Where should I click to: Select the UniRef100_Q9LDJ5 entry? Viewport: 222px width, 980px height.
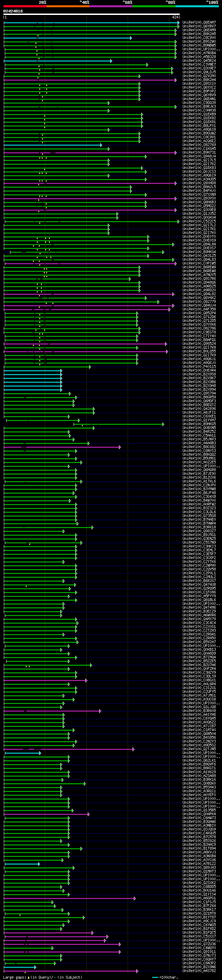(199, 72)
